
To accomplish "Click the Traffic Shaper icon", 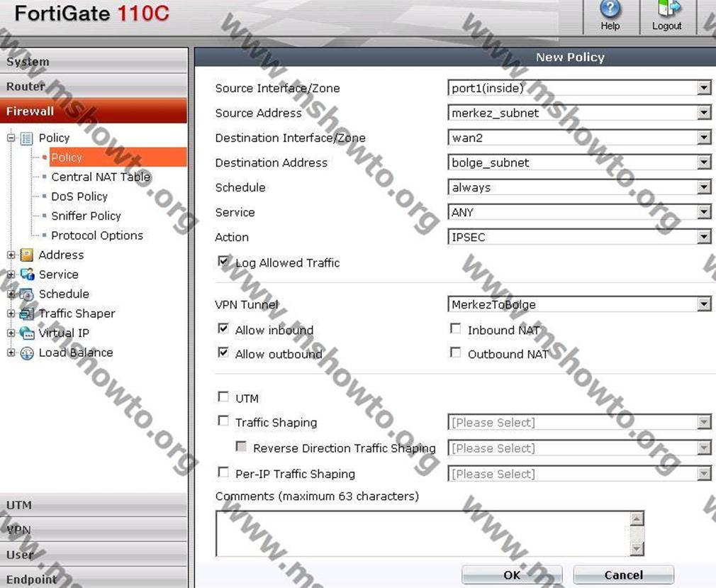I will [x=26, y=314].
